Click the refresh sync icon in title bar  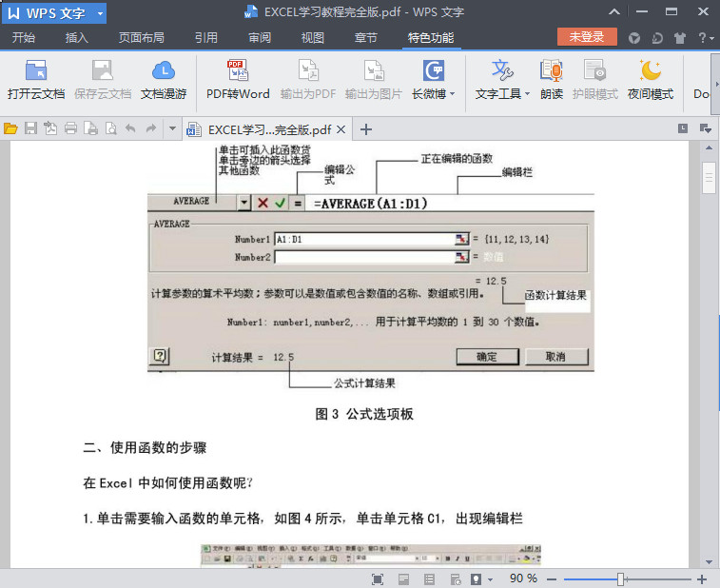tap(657, 38)
